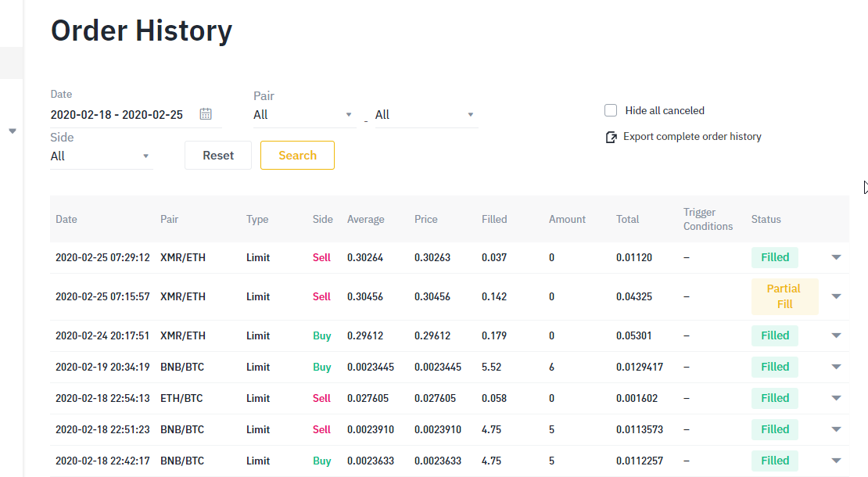The width and height of the screenshot is (868, 477).
Task: Expand the 22:51:23 BNB/BTC sell order
Action: pyautogui.click(x=836, y=429)
